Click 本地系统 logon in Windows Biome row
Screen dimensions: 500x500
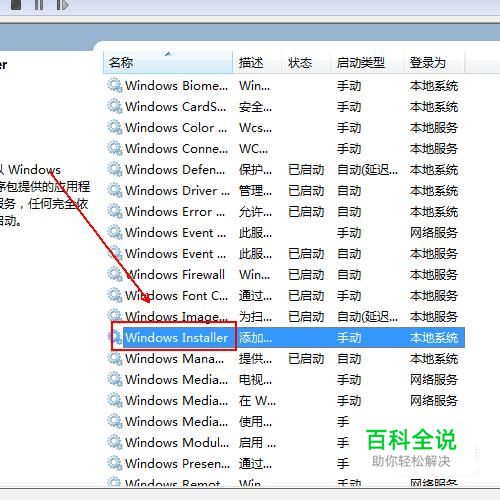[434, 85]
